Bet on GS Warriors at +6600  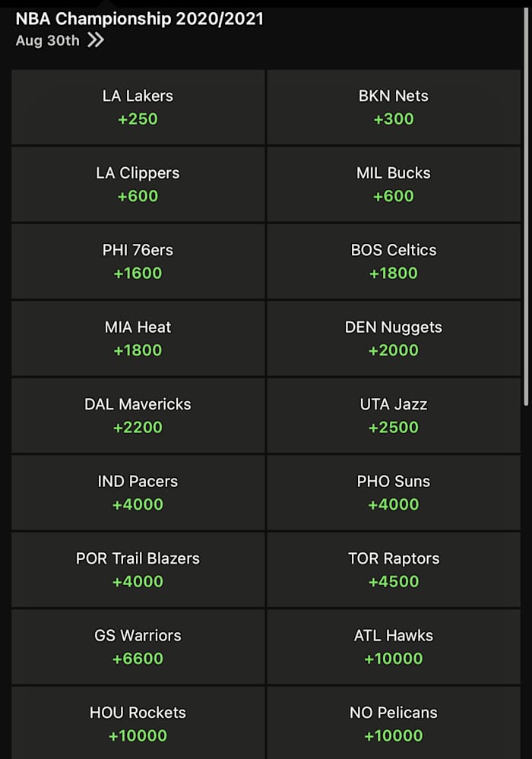[138, 647]
